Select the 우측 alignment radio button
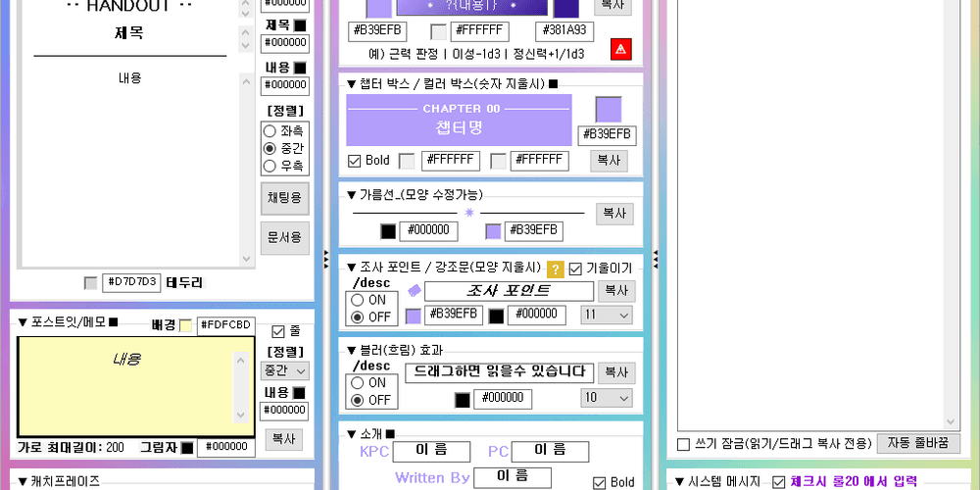 (269, 167)
